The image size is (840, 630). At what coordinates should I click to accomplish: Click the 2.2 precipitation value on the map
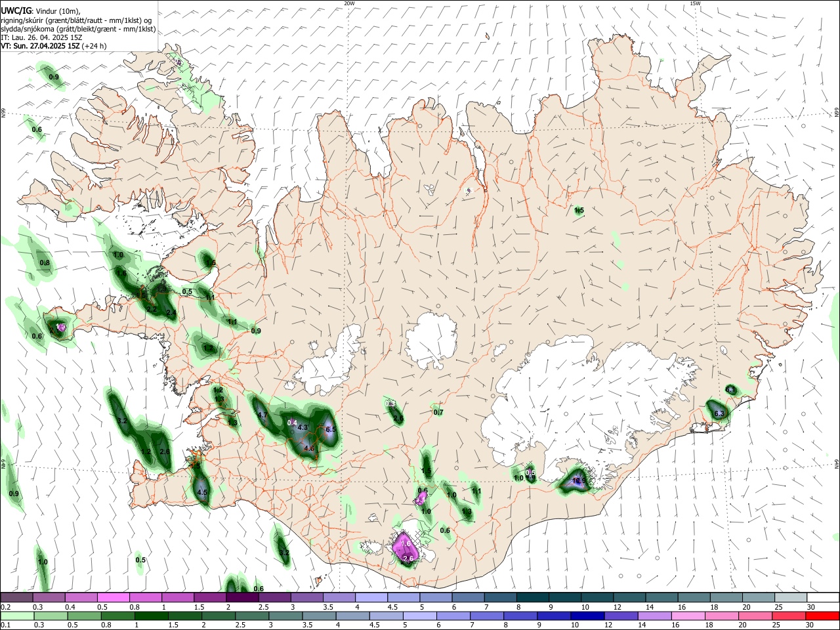click(152, 309)
